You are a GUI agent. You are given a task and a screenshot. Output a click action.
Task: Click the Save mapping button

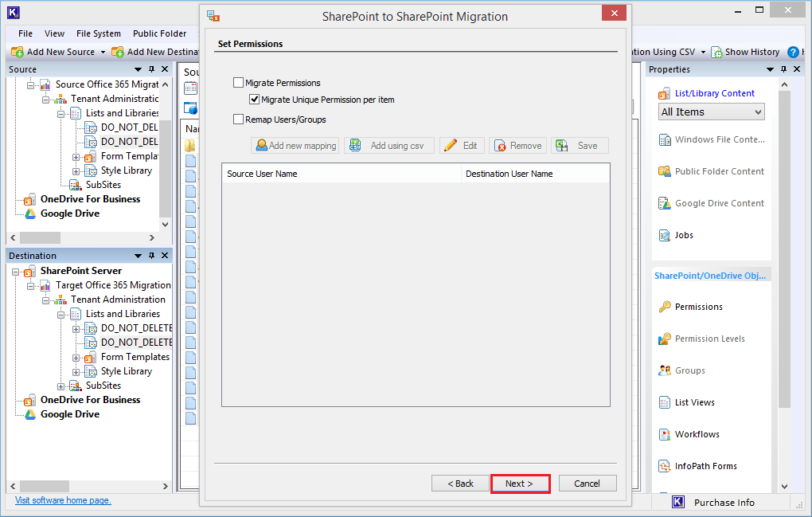click(x=580, y=146)
